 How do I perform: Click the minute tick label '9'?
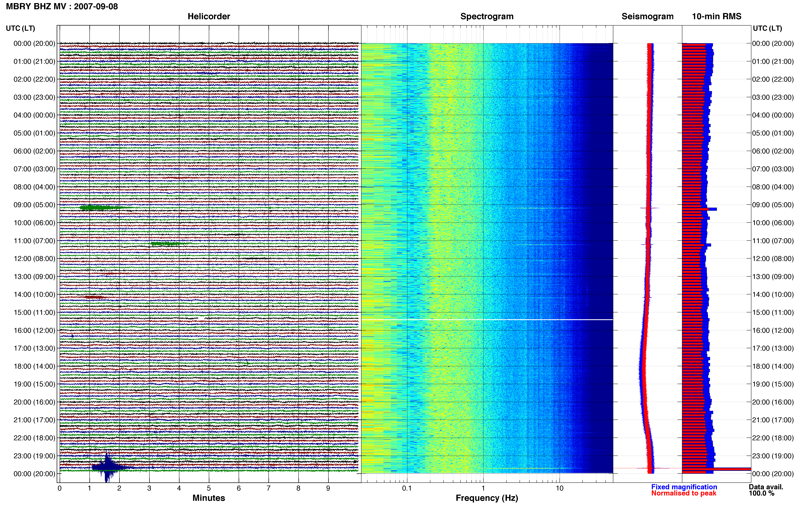coord(328,488)
